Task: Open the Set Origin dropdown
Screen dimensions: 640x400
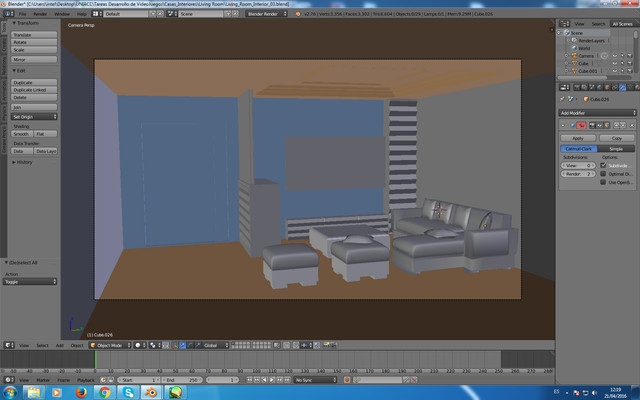Action: click(x=34, y=116)
